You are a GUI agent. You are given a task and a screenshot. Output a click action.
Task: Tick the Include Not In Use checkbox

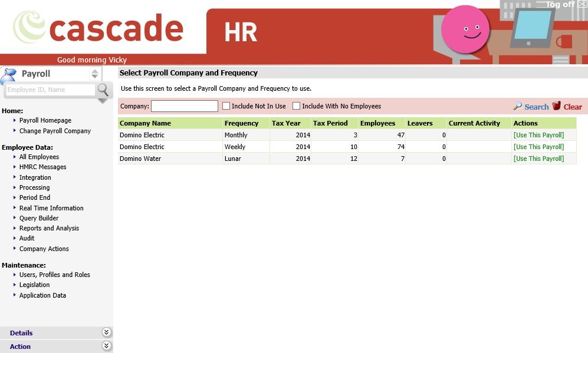click(x=226, y=106)
